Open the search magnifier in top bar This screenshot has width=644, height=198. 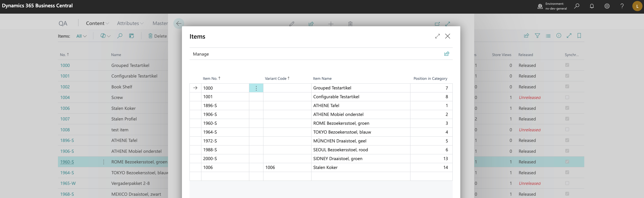coord(577,6)
